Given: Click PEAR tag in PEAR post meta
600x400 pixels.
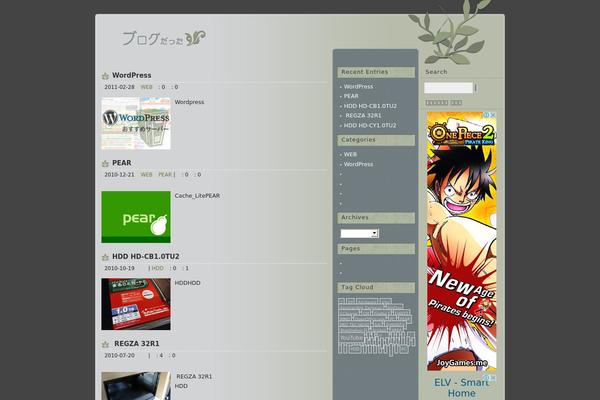Looking at the screenshot, I should [x=165, y=175].
